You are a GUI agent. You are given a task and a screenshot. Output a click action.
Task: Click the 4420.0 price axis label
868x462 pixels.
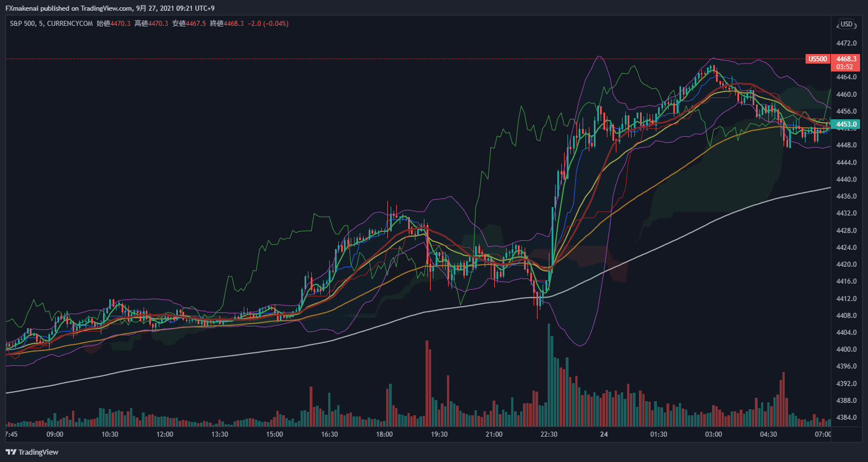847,264
